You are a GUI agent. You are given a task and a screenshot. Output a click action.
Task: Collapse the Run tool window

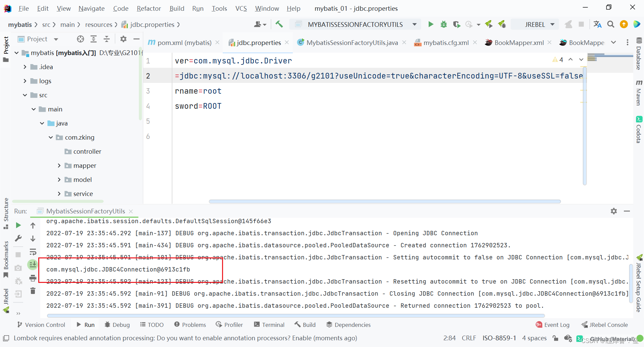(628, 211)
